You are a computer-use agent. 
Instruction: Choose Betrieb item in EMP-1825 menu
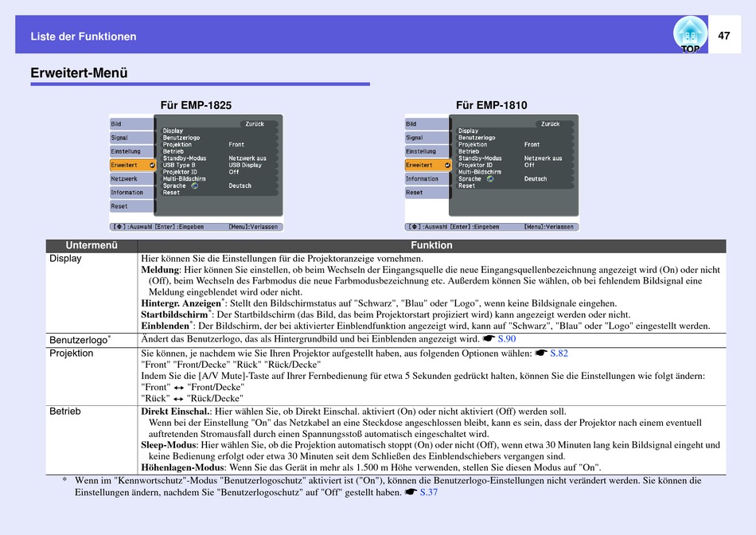[173, 151]
